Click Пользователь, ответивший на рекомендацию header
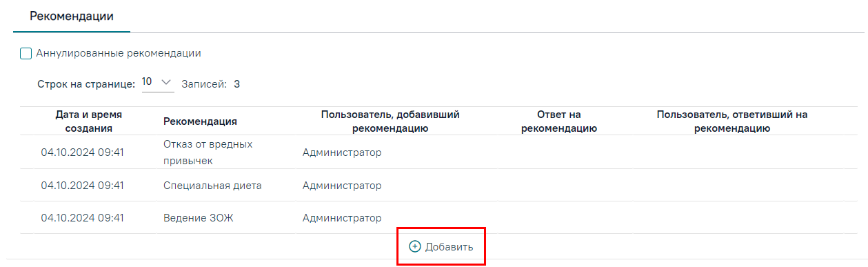Image resolution: width=868 pixels, height=267 pixels. pyautogui.click(x=732, y=121)
